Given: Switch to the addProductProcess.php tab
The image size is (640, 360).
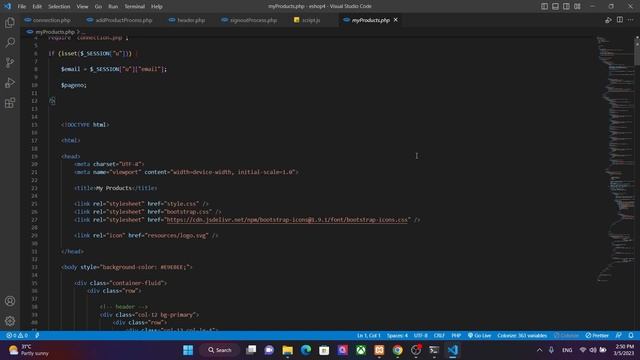Looking at the screenshot, I should 119,20.
